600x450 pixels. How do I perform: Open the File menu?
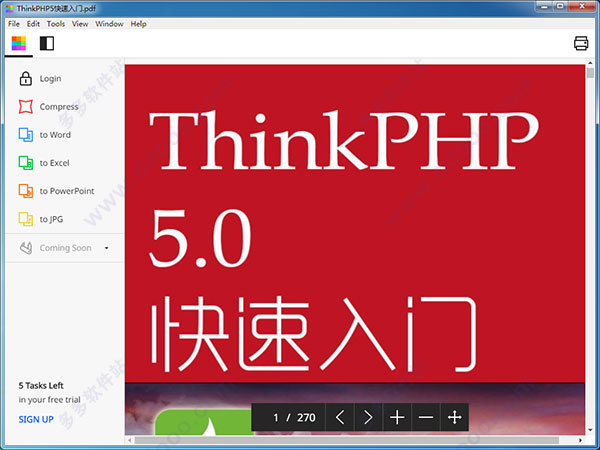pos(14,24)
